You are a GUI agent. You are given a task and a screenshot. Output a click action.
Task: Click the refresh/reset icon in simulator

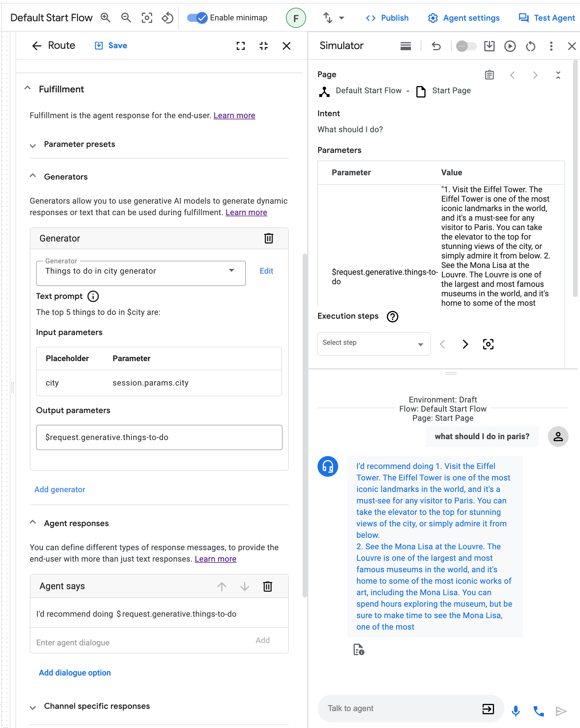531,46
